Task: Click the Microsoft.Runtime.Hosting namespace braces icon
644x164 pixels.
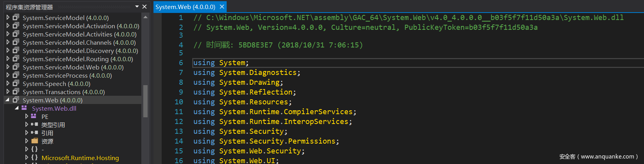Action: point(34,158)
